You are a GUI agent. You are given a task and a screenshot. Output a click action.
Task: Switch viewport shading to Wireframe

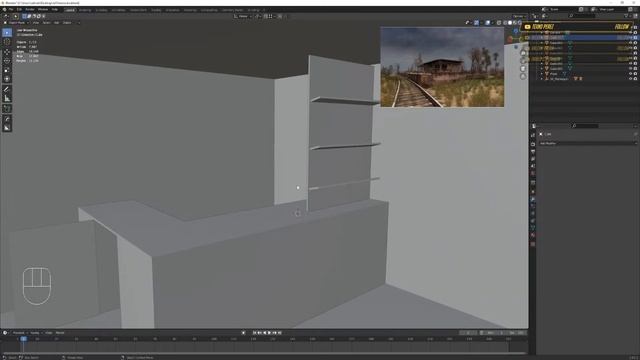click(x=505, y=23)
